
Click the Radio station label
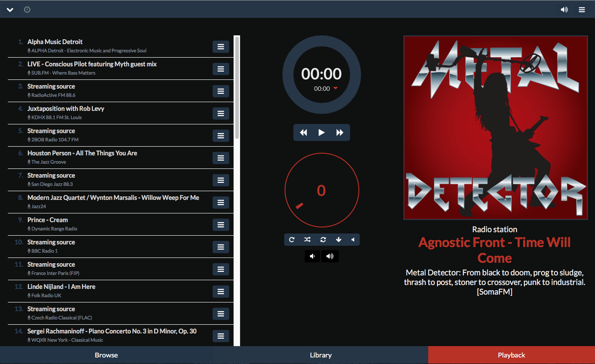coord(495,229)
